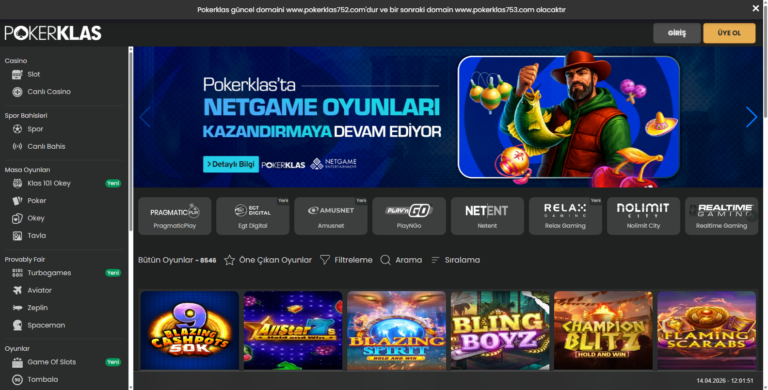Dismiss the domain notice with X
The image size is (768, 390).
(755, 8)
